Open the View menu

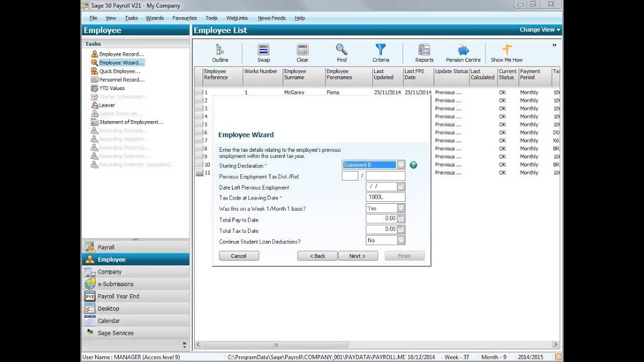pos(111,18)
